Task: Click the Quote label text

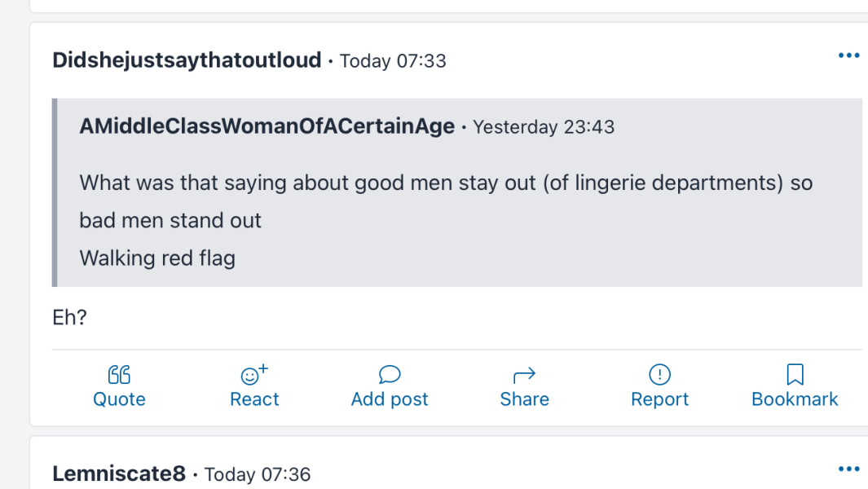Action: [x=119, y=399]
